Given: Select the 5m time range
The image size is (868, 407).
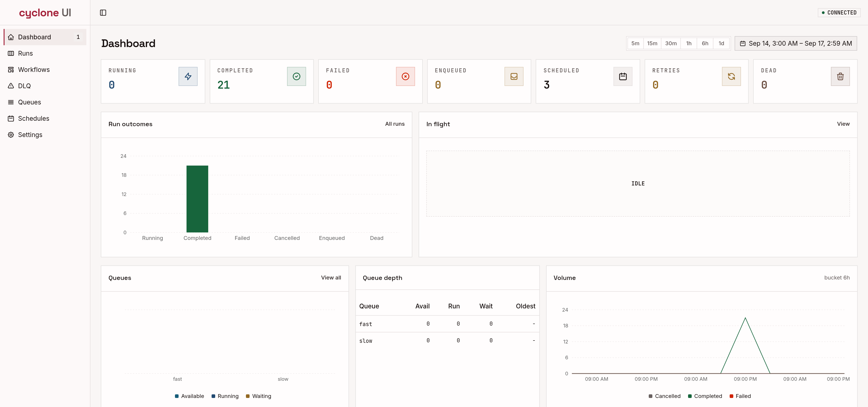Looking at the screenshot, I should click(635, 43).
